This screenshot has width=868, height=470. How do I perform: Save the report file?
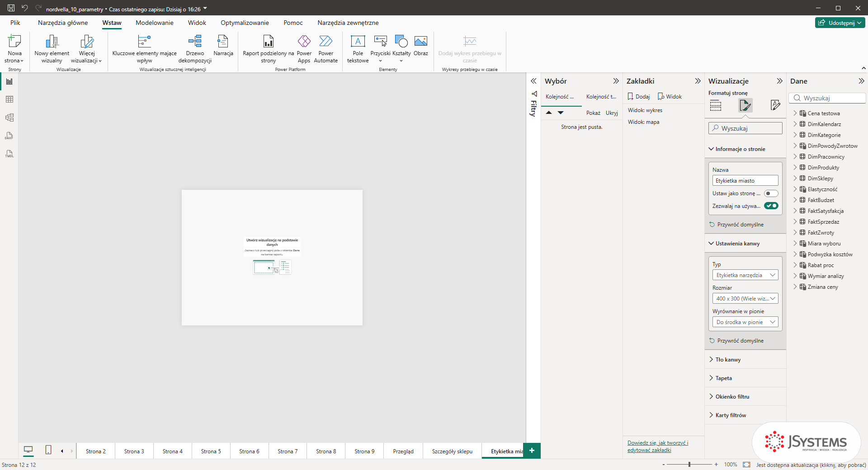coord(11,8)
